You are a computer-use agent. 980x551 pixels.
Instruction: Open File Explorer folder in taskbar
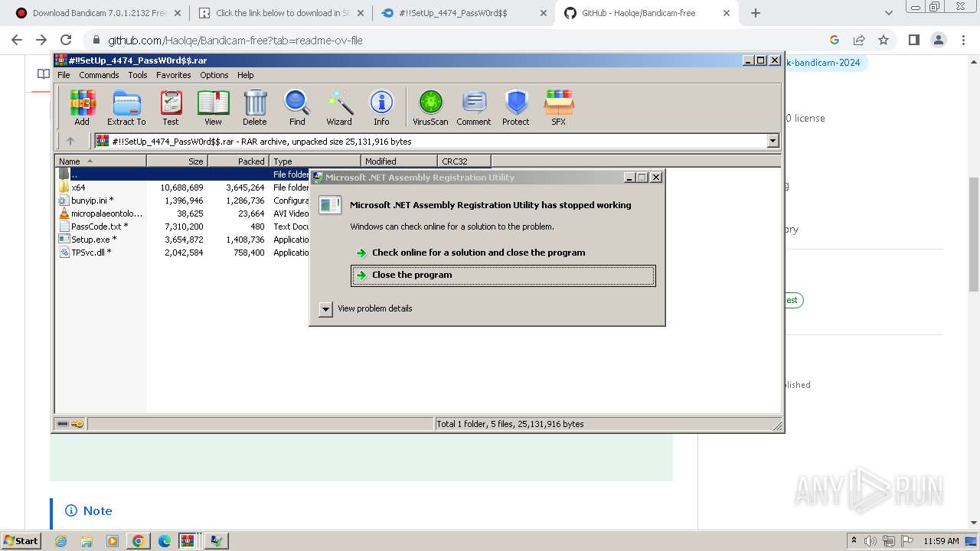point(87,541)
